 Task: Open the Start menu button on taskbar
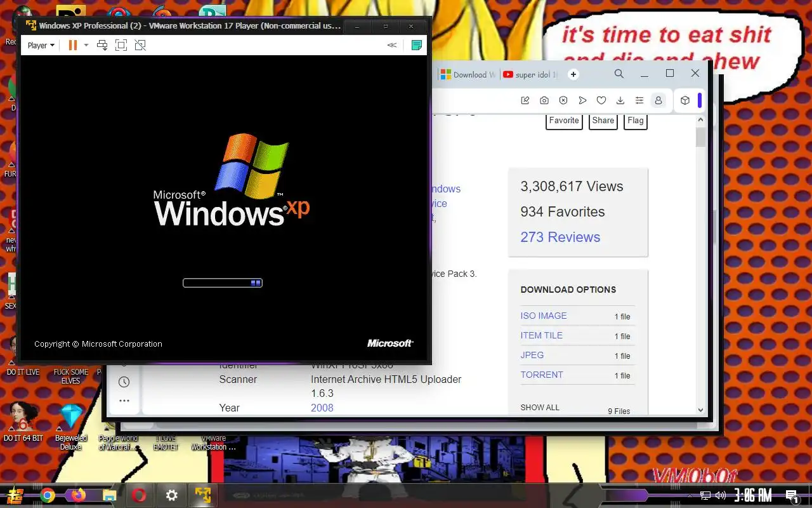(16, 495)
